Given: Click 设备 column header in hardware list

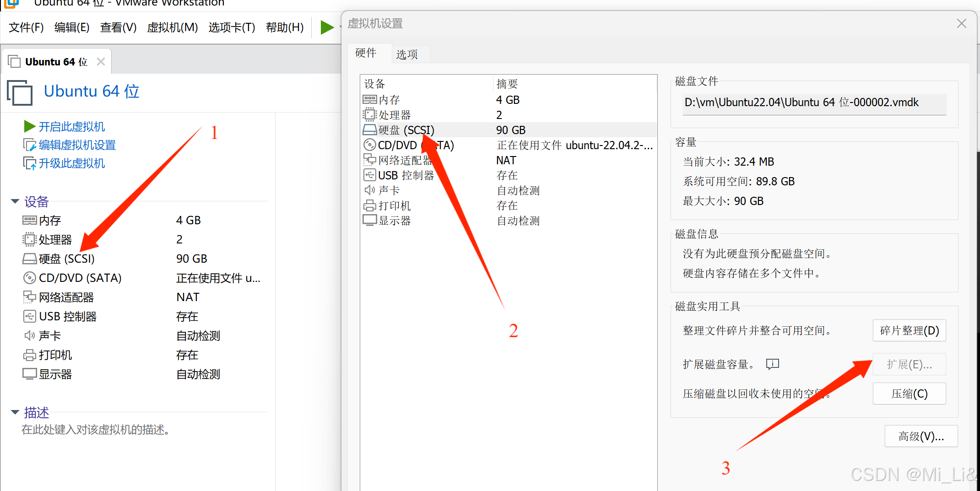Looking at the screenshot, I should click(427, 84).
